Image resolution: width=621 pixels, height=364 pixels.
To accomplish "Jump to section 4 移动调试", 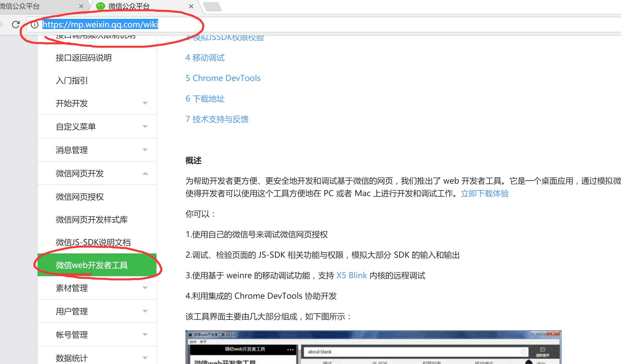I will (205, 58).
